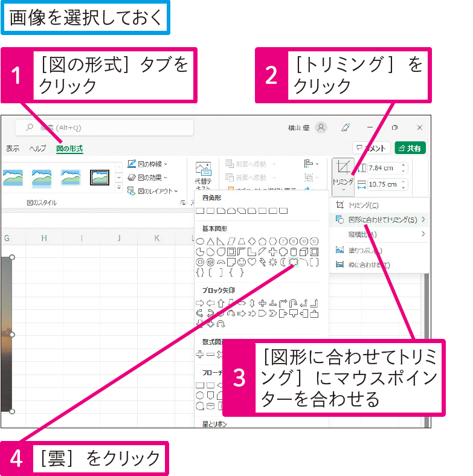The image size is (473, 476).
Task: Apply the first picture style thumbnail
Action: pyautogui.click(x=13, y=178)
